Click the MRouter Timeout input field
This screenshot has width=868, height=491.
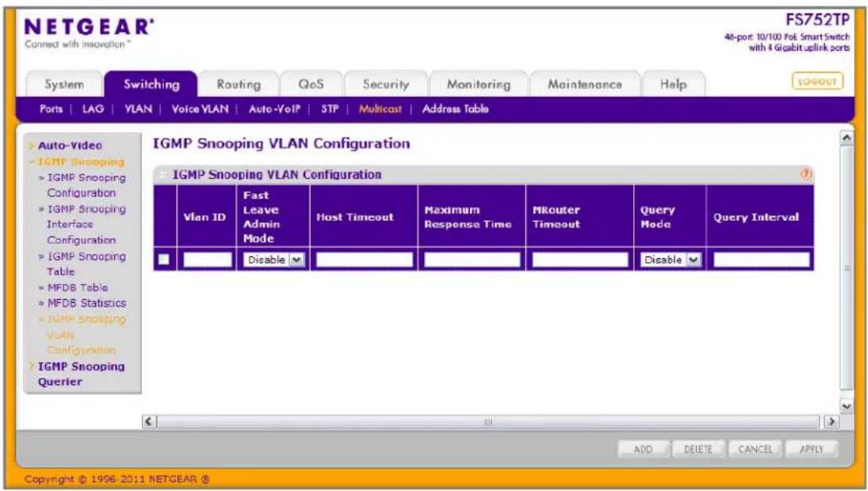[580, 260]
